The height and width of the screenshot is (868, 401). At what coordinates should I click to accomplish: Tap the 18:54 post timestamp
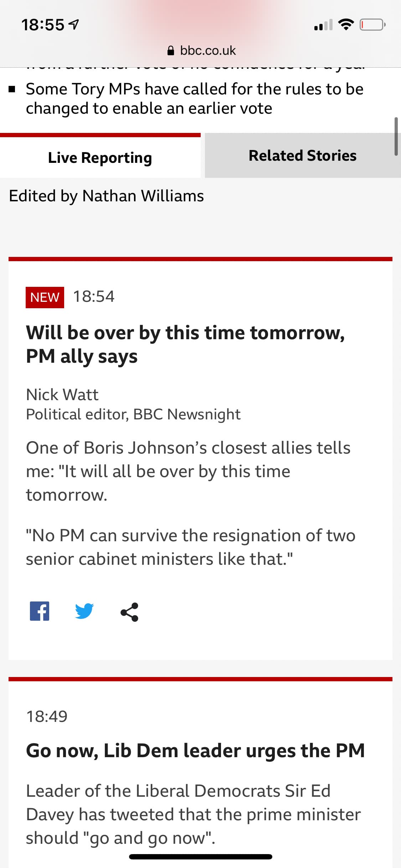point(94,296)
